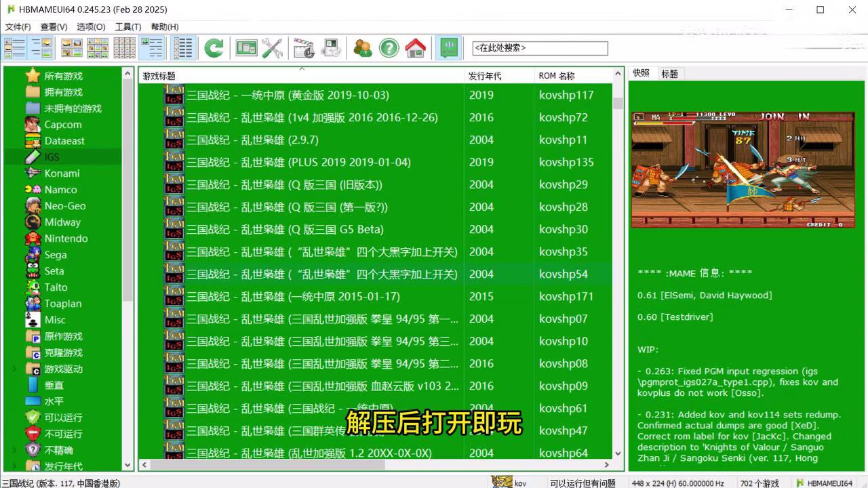
Task: Open the 查看(V) menu
Action: click(x=54, y=27)
